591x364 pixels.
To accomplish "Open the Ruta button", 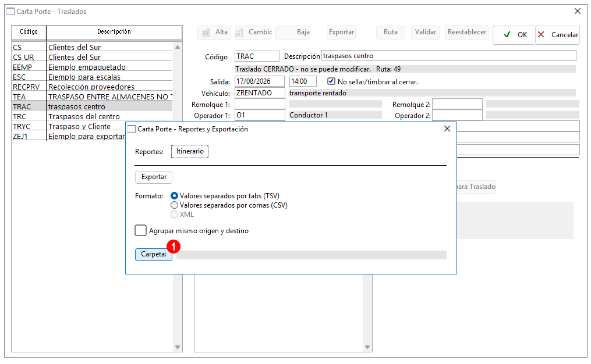I will click(391, 33).
